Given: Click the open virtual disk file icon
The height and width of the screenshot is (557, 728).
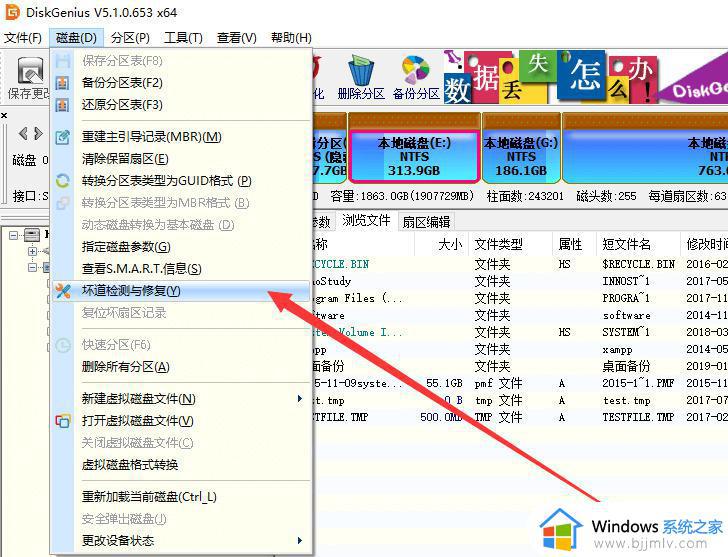Looking at the screenshot, I should [x=62, y=421].
